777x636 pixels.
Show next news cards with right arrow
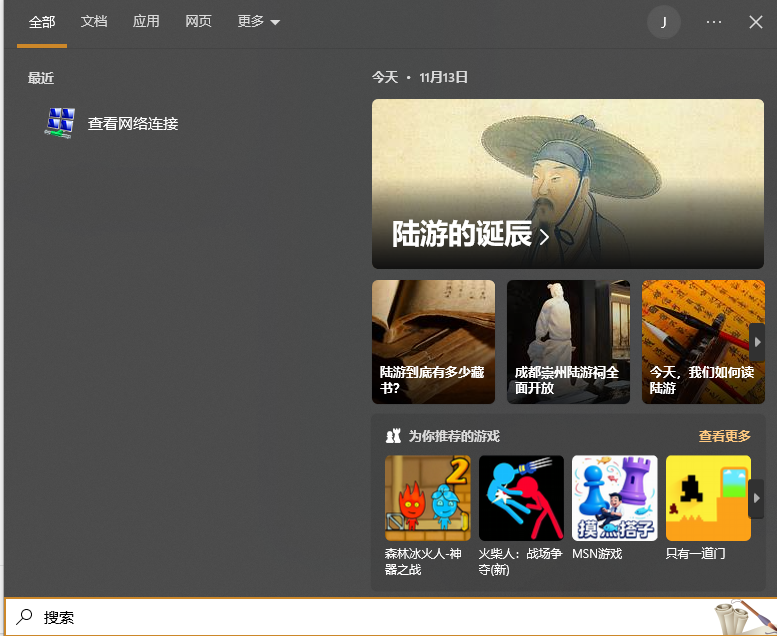pyautogui.click(x=757, y=342)
